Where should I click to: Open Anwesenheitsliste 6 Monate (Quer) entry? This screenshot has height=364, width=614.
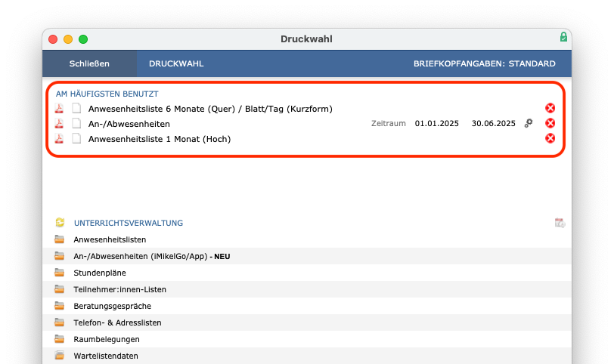210,109
